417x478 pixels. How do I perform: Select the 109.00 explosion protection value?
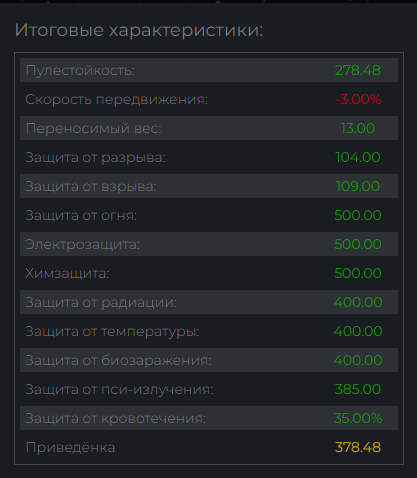pyautogui.click(x=358, y=186)
